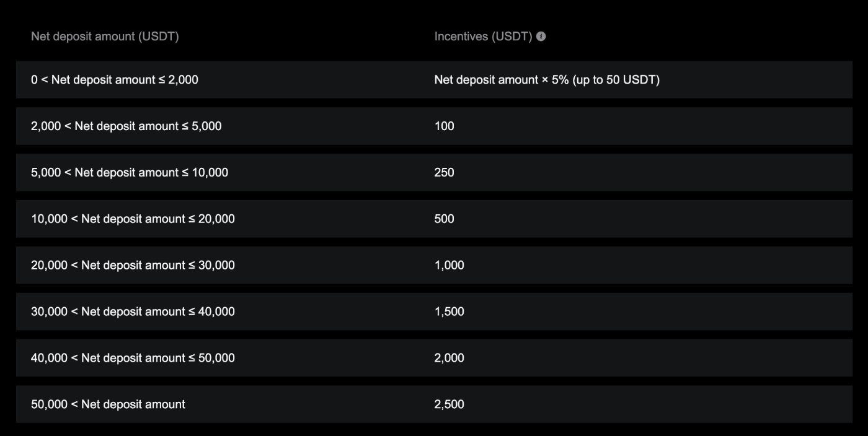Click the Incentives (USDT) column header text

click(483, 37)
